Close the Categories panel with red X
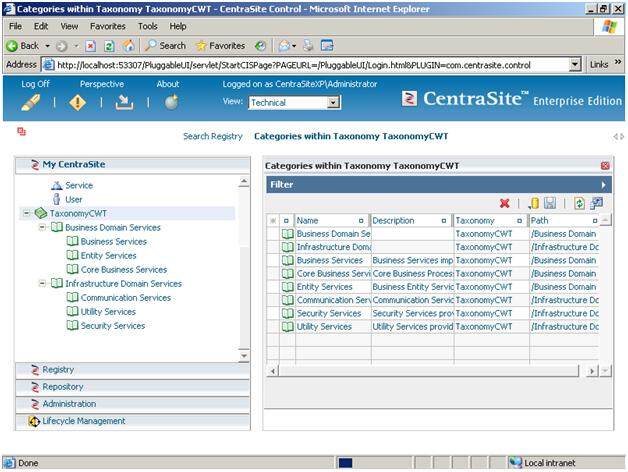Image resolution: width=628 pixels, height=472 pixels. click(605, 165)
